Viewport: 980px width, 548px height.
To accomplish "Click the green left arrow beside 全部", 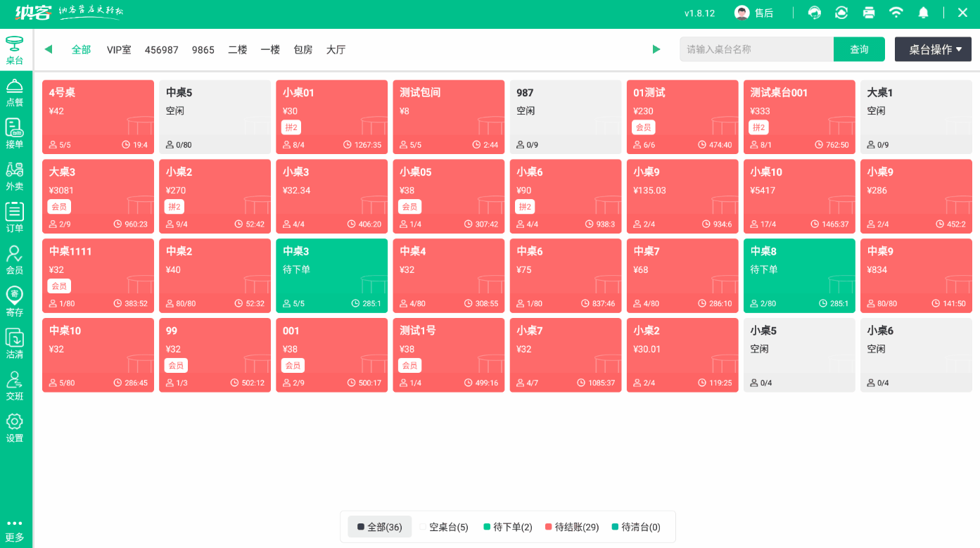I will point(48,49).
